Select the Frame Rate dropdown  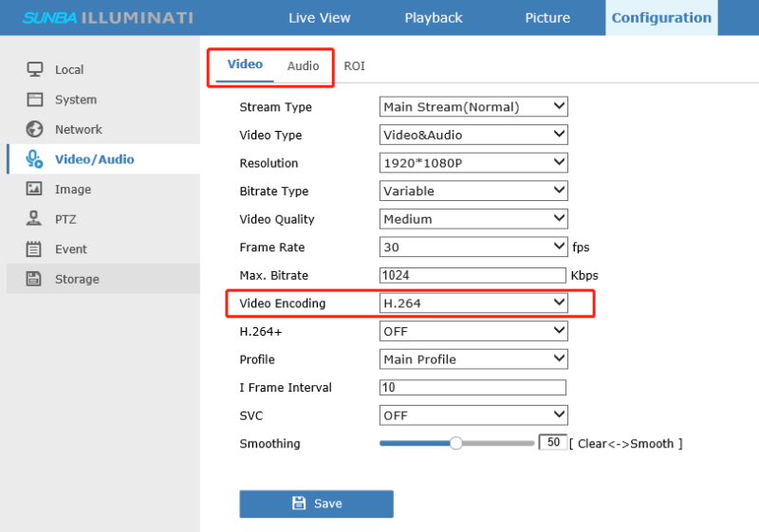[x=472, y=248]
